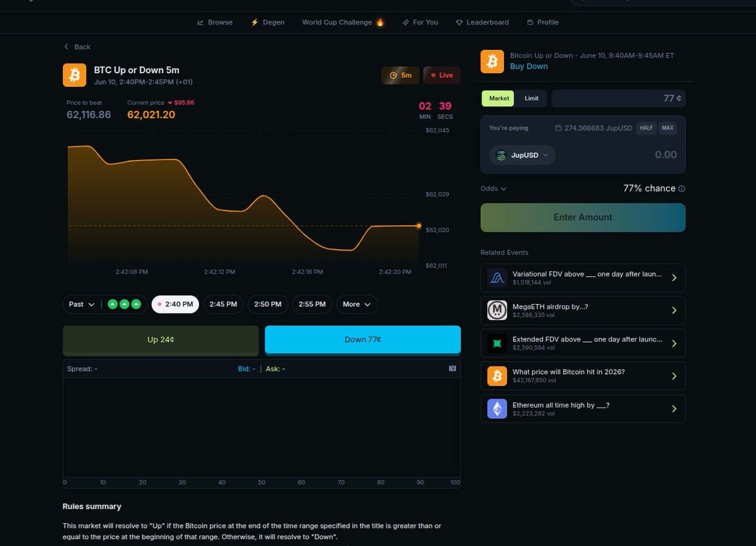756x546 pixels.
Task: Click the 0.00 payment amount input
Action: (665, 155)
